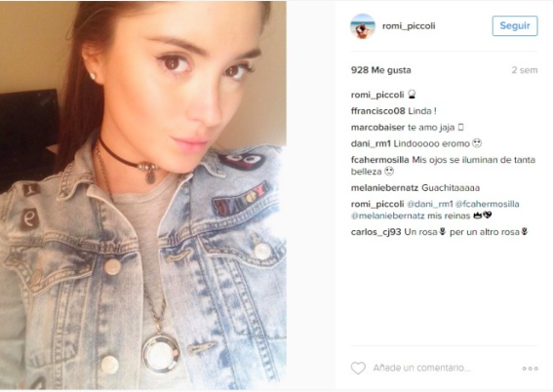Click the @fcahermosilla mention in reply

point(488,204)
